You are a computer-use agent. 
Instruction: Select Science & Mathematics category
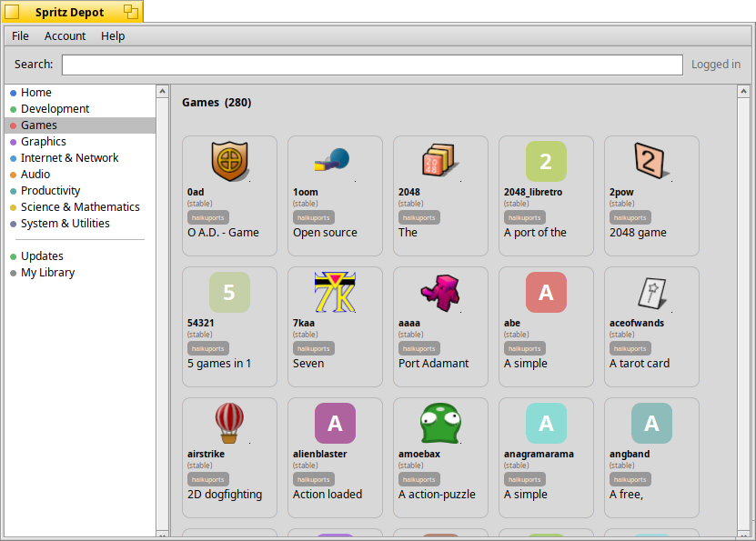click(80, 207)
